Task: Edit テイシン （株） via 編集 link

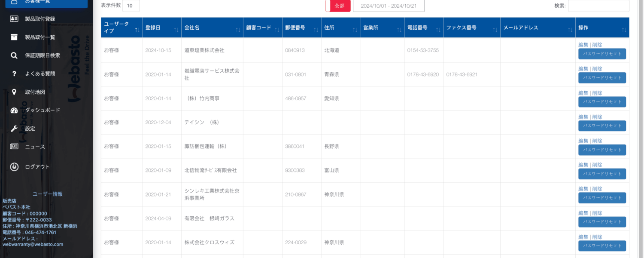Action: 583,117
